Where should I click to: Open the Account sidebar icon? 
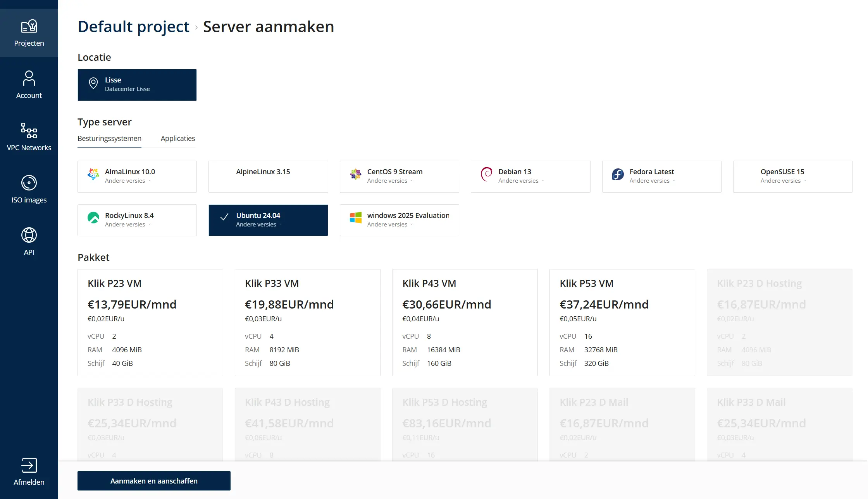29,78
